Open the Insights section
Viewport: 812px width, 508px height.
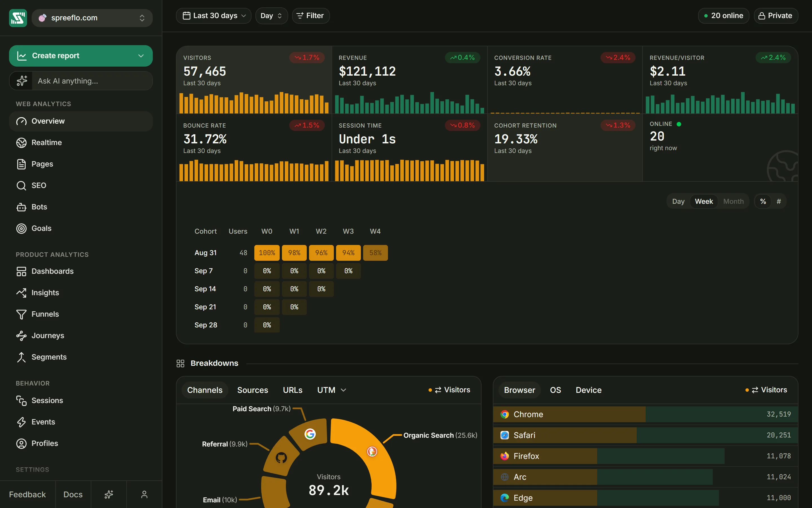81,293
